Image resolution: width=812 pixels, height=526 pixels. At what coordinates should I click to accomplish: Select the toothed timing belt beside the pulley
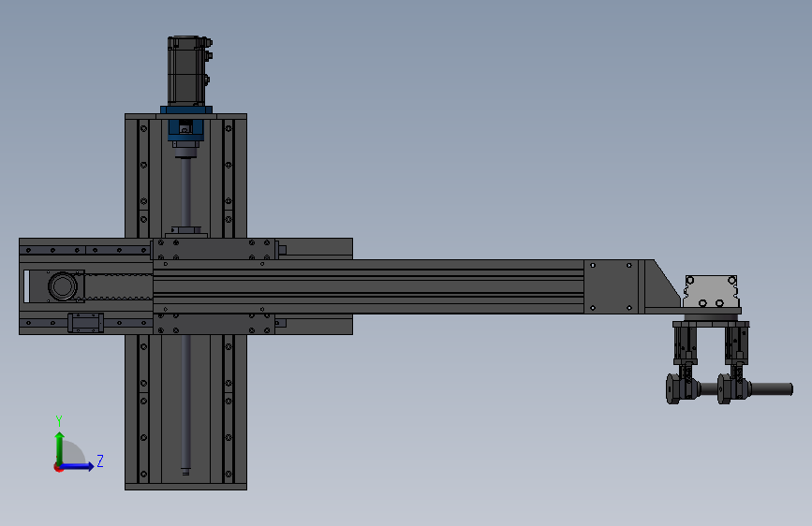(119, 286)
